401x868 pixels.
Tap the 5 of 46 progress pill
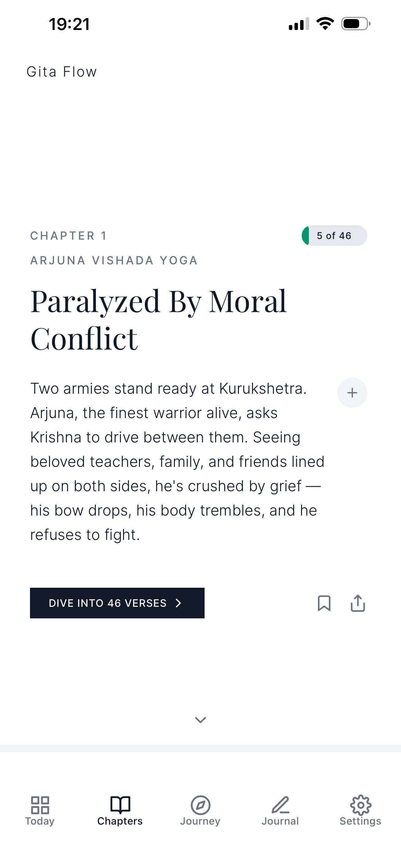pyautogui.click(x=334, y=236)
